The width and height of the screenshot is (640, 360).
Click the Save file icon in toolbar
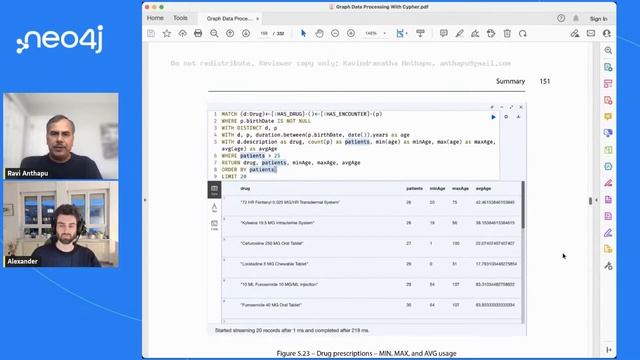tap(151, 33)
